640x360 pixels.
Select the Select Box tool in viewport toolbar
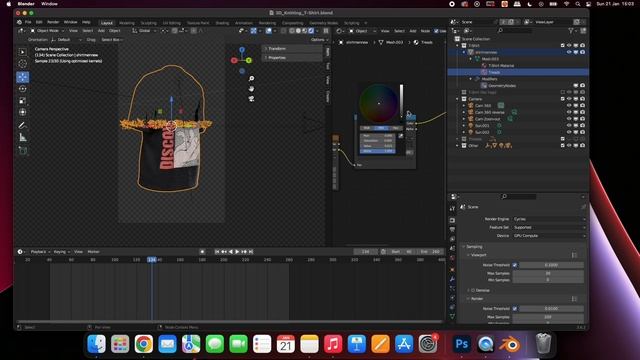22,52
